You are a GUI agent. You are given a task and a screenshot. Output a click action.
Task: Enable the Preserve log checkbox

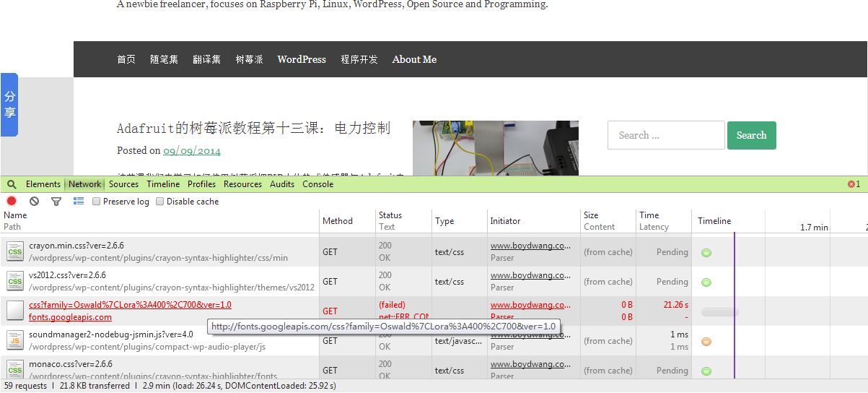click(97, 202)
